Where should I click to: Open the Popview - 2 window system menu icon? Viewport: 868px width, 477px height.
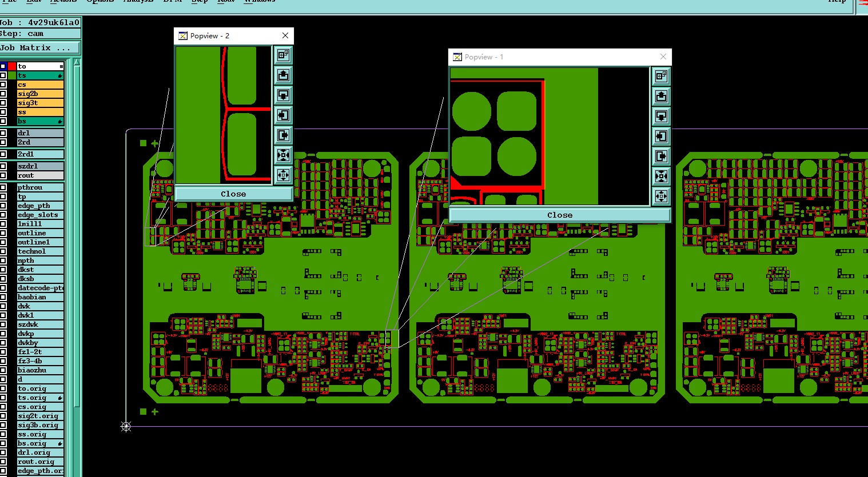pyautogui.click(x=183, y=36)
